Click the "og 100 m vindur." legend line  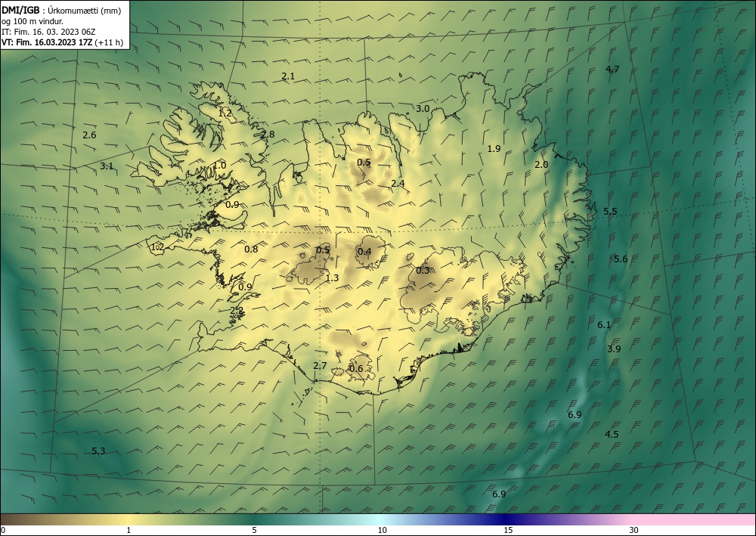33,21
